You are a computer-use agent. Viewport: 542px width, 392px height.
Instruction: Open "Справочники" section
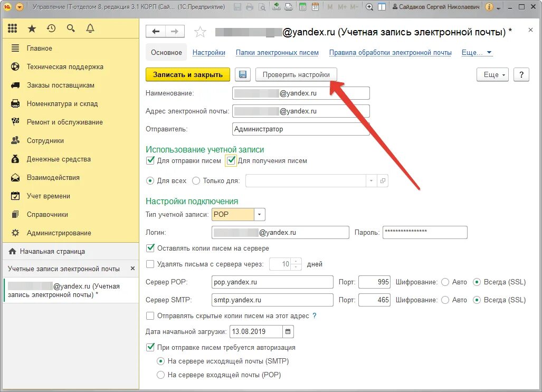coord(71,214)
